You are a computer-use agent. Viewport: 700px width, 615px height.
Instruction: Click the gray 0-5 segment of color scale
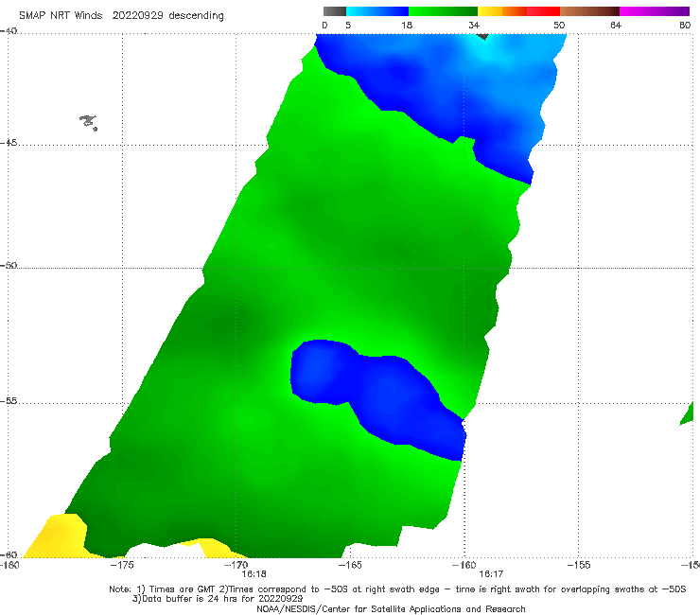point(334,11)
